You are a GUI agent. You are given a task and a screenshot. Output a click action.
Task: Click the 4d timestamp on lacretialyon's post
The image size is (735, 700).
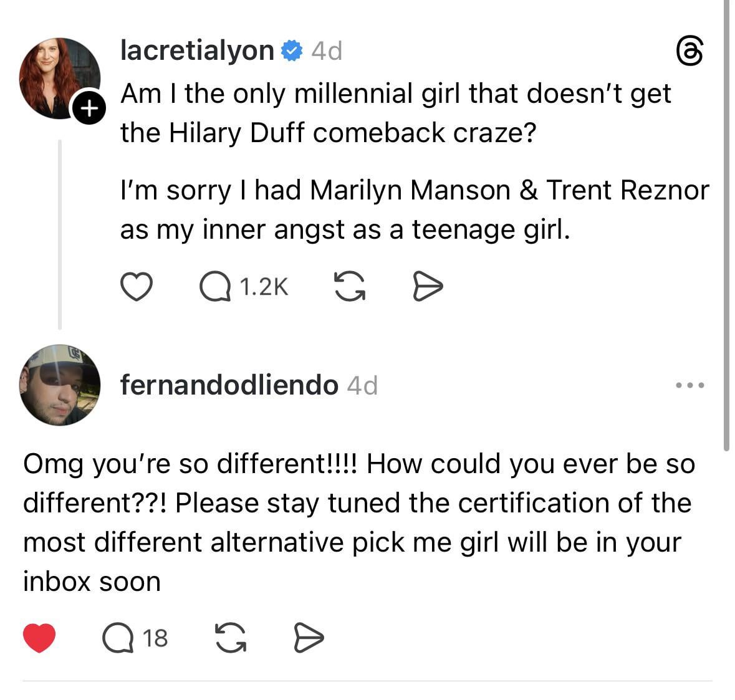(x=327, y=50)
